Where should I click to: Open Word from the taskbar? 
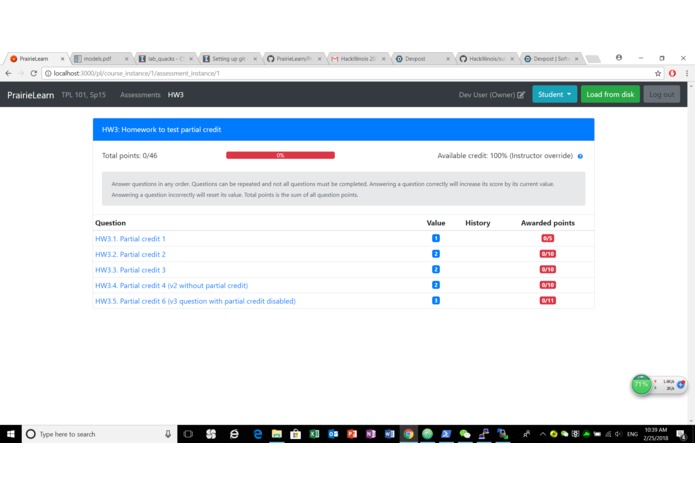(x=390, y=434)
